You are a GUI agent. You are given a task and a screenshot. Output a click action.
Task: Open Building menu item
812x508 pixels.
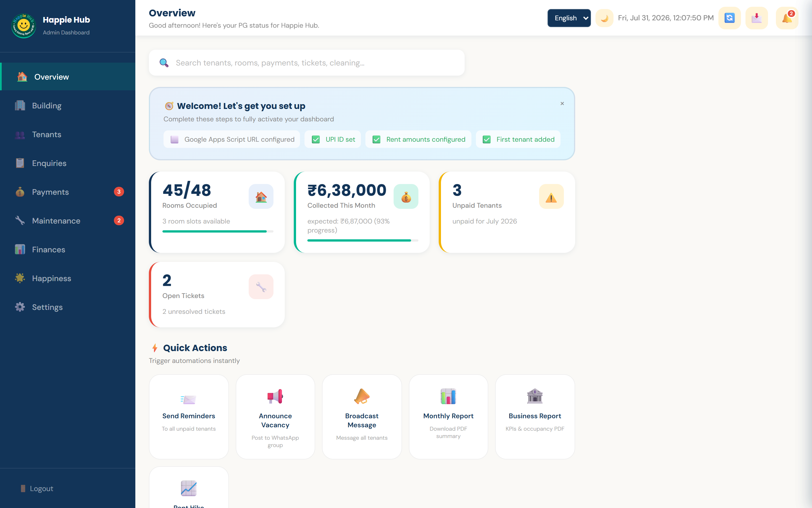(x=68, y=106)
